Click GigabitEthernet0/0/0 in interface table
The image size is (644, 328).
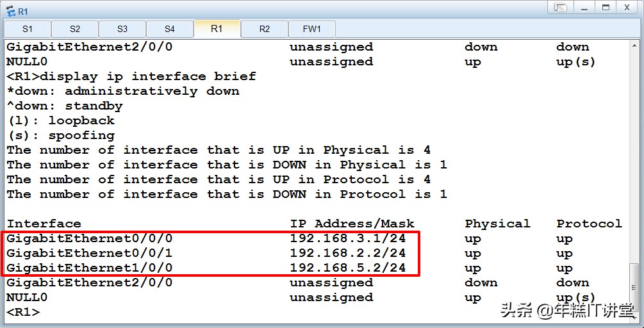[90, 238]
